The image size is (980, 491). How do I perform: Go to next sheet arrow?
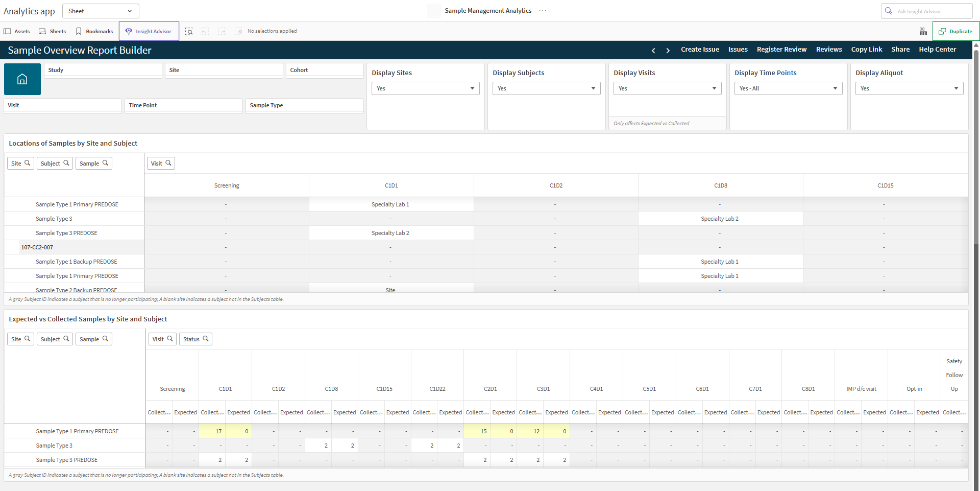tap(668, 50)
